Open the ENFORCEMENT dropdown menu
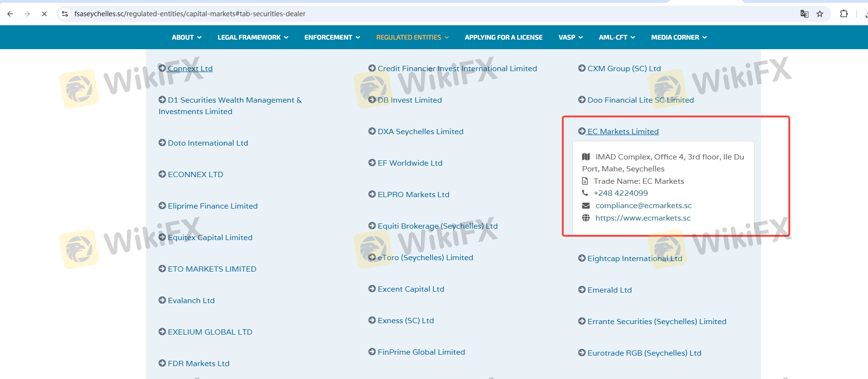 point(332,37)
